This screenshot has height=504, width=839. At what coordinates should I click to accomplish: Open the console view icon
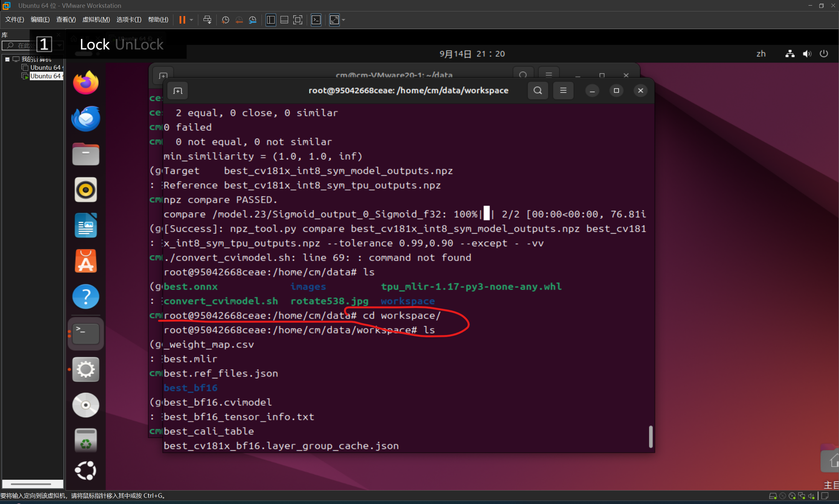316,20
